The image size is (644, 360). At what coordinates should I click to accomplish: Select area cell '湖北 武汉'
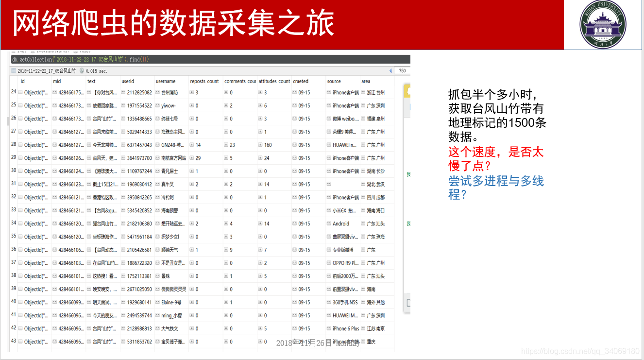(375, 184)
